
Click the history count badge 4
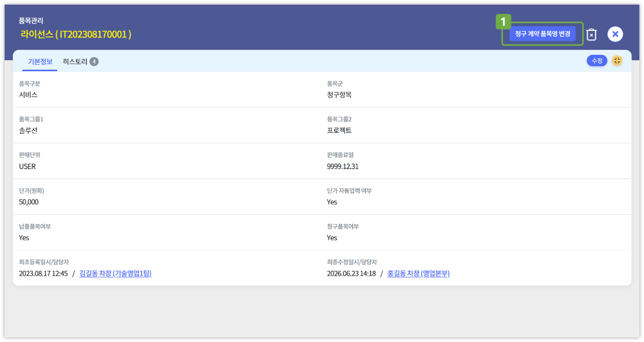click(x=94, y=62)
